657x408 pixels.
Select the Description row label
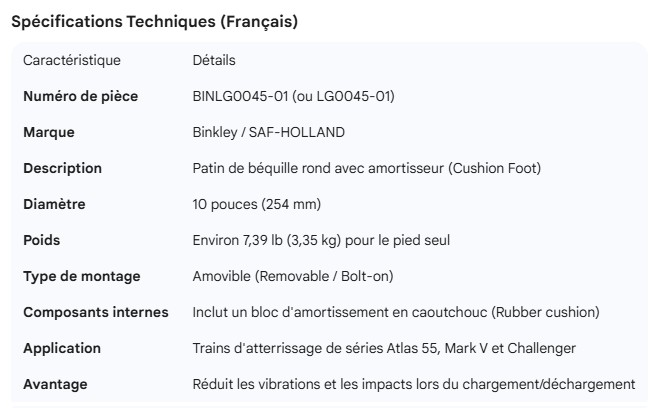[x=63, y=168]
